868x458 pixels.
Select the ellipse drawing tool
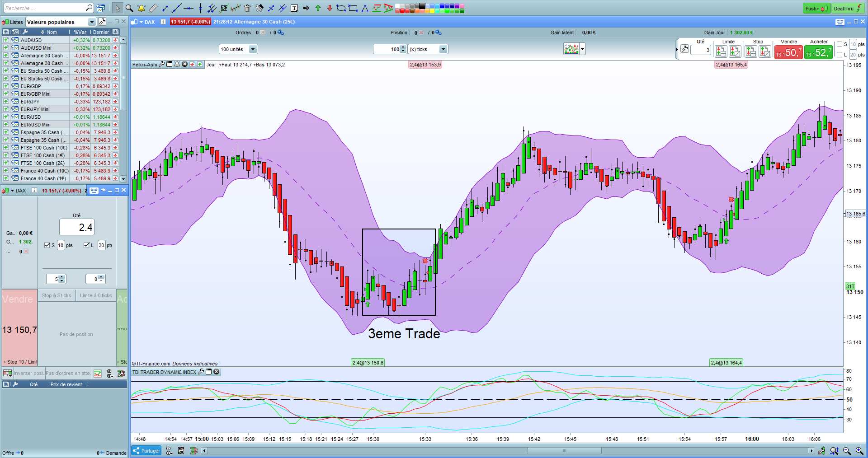point(341,8)
